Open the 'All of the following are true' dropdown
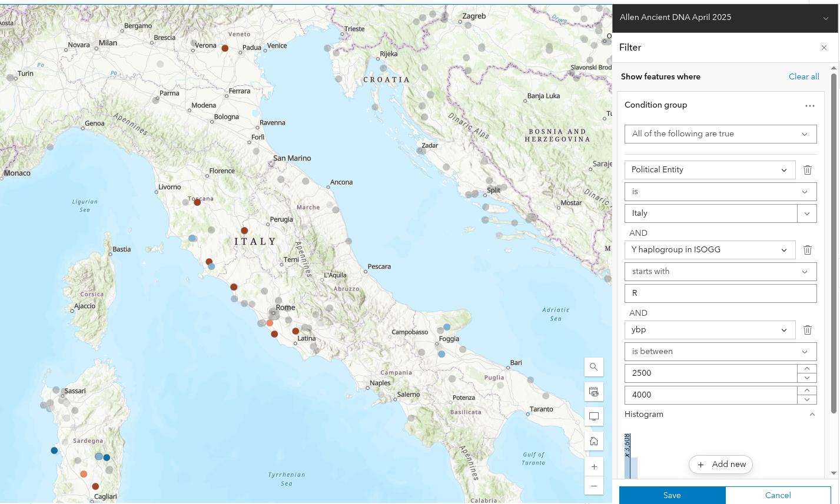Viewport: 840px width, 504px height. (721, 134)
